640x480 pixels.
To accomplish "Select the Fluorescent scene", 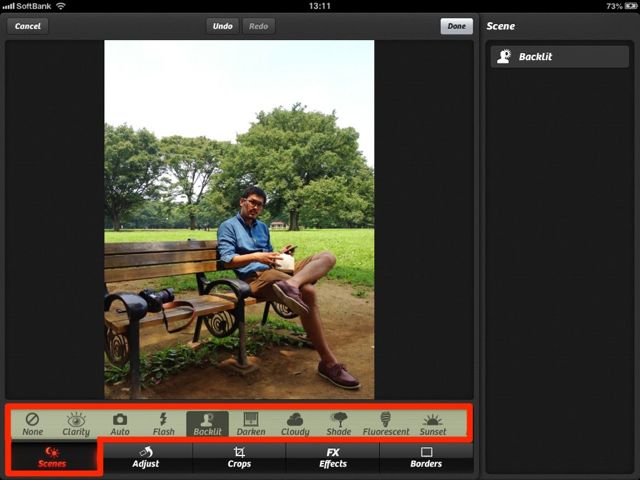I will [386, 424].
